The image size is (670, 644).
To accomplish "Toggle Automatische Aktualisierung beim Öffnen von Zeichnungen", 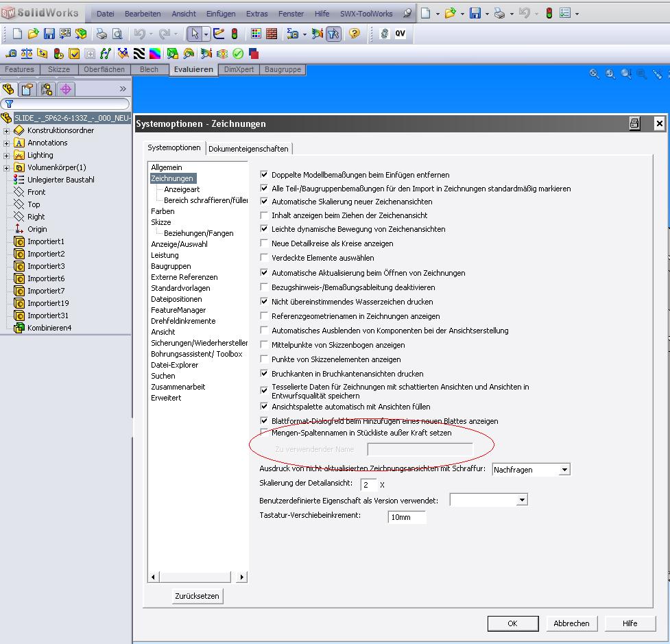I will (x=264, y=272).
